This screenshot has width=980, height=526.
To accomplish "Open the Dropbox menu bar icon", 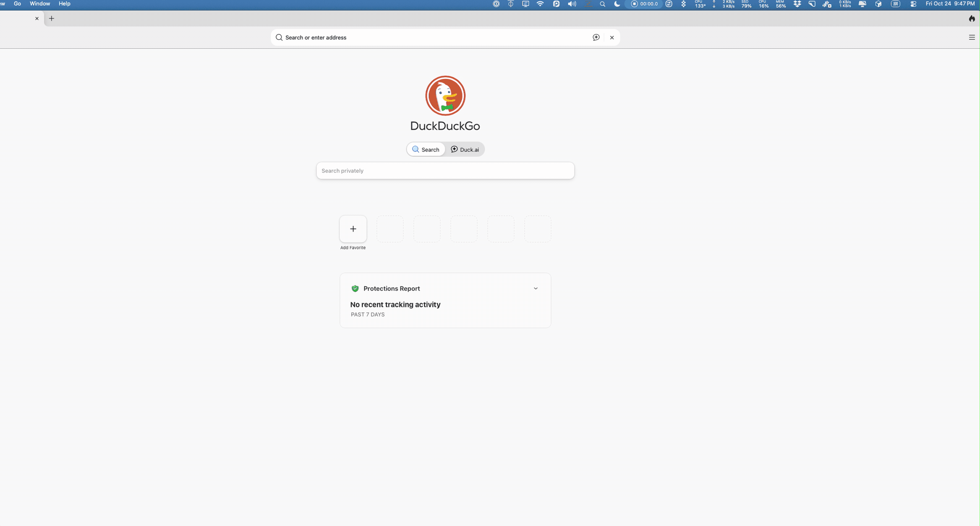I will pyautogui.click(x=797, y=4).
